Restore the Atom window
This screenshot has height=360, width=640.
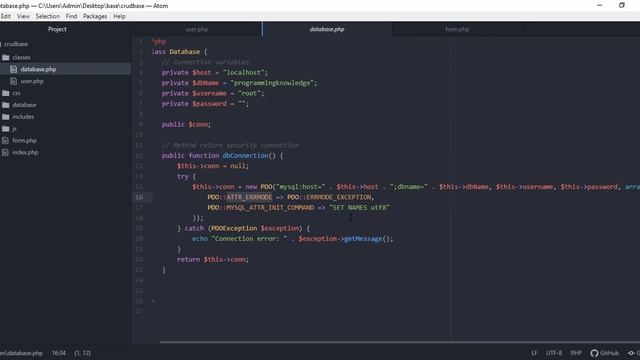tap(622, 5)
